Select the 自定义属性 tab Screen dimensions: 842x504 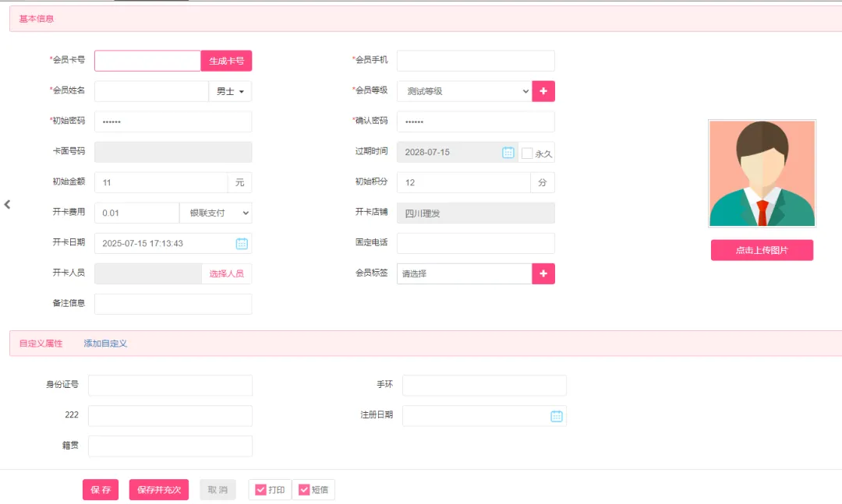41,344
